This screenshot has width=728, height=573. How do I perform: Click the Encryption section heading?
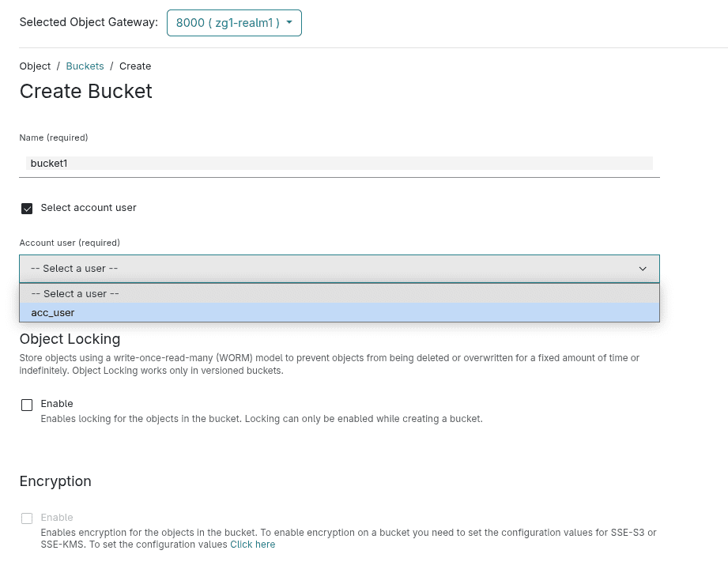pos(55,481)
